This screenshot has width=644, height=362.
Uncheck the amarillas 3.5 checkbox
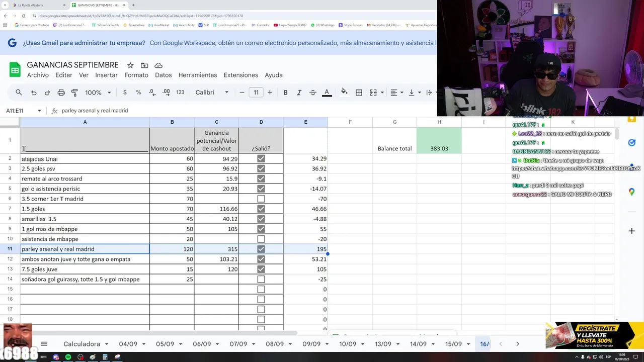261,219
